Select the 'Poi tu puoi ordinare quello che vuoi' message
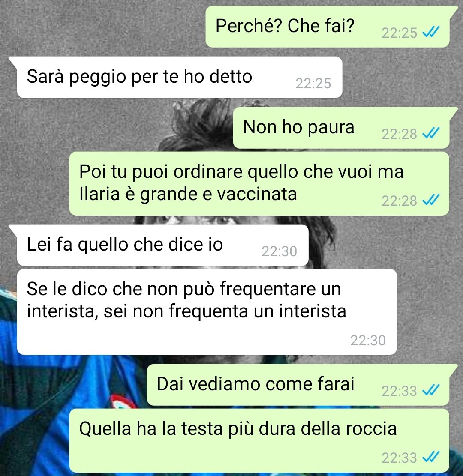Viewport: 463px width, 476px height. [x=259, y=184]
